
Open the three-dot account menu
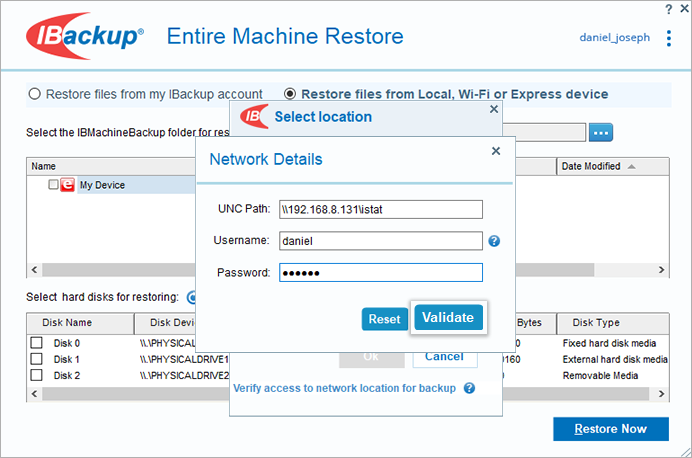(x=669, y=38)
